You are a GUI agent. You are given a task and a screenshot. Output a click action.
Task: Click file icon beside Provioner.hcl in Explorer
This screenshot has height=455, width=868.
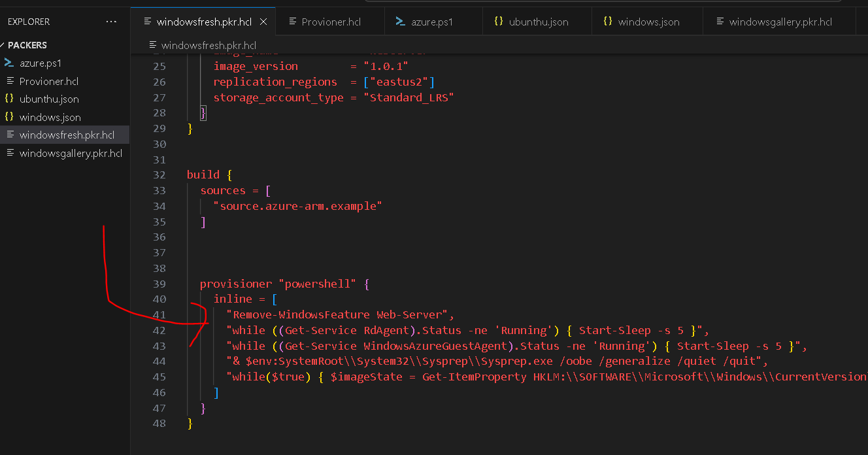[x=9, y=82]
